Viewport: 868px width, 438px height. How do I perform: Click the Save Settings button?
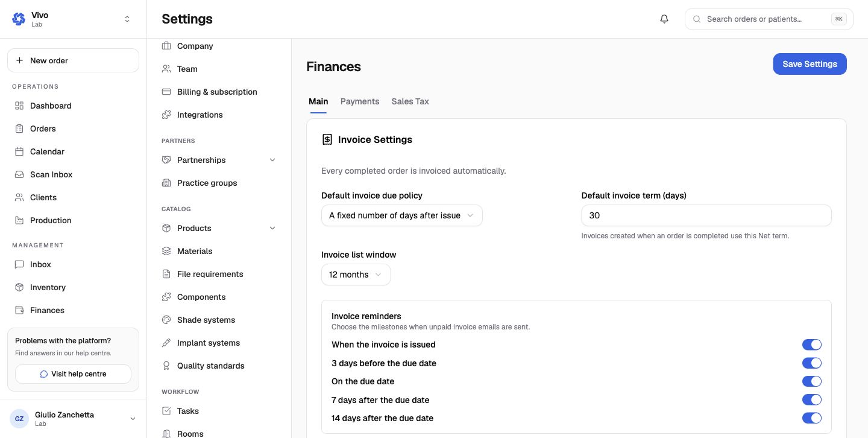click(810, 64)
